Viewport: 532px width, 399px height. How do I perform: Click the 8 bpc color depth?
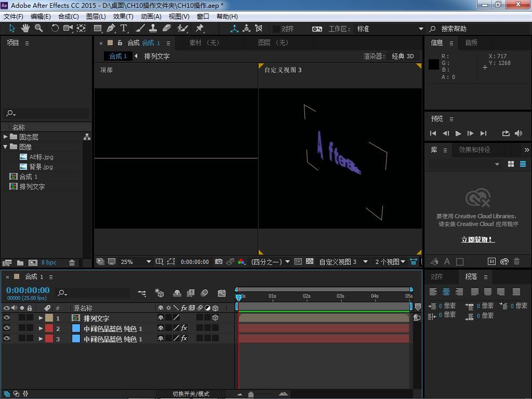(49, 262)
